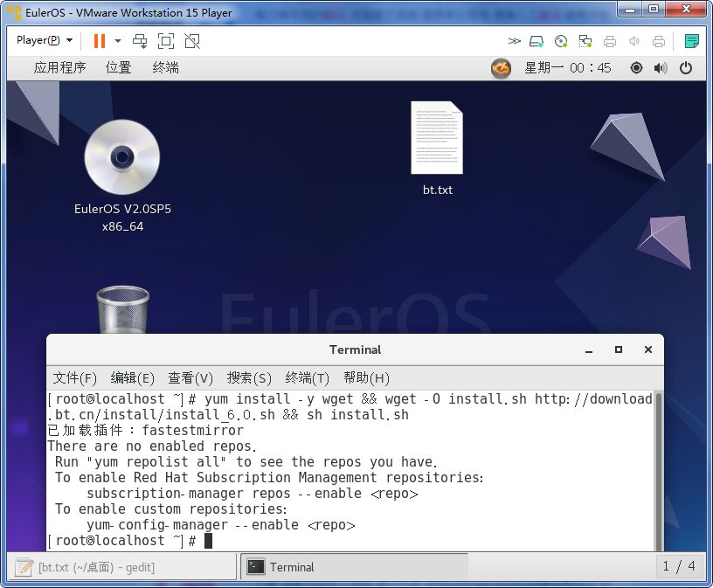Click the Send Ctrl+Alt+Del icon in VMware toolbar
This screenshot has height=588, width=713.
pyautogui.click(x=140, y=41)
